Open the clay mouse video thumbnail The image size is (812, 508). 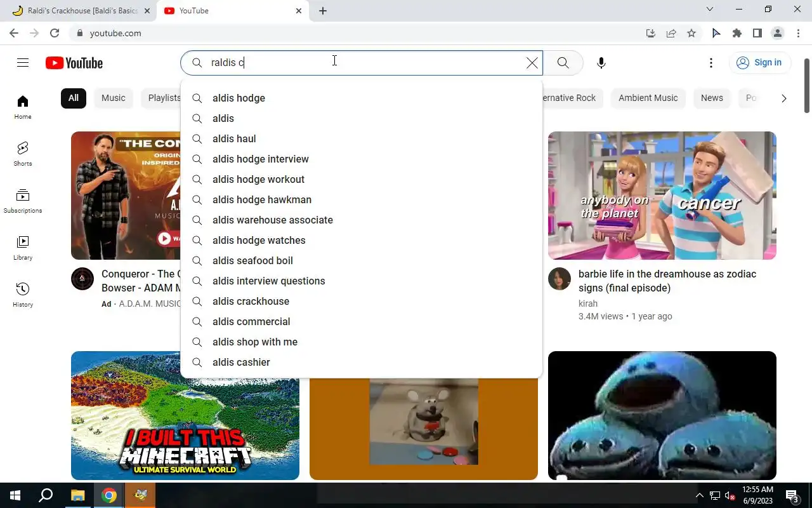click(x=424, y=429)
